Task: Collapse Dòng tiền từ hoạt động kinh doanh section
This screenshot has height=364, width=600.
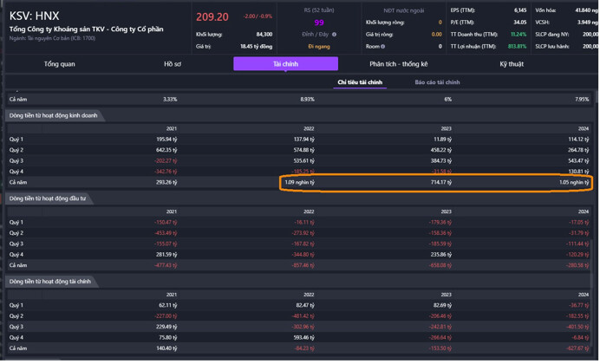Action: click(x=52, y=115)
